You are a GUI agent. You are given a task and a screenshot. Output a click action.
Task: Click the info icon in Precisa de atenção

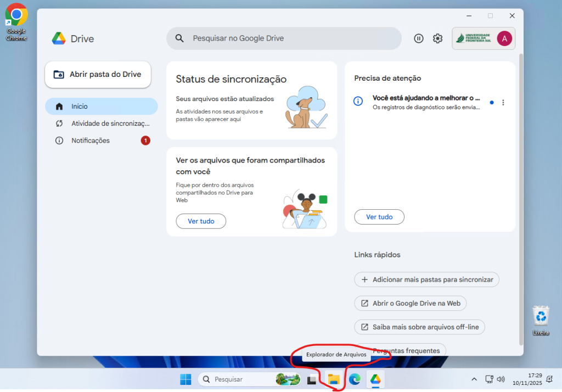click(x=358, y=102)
